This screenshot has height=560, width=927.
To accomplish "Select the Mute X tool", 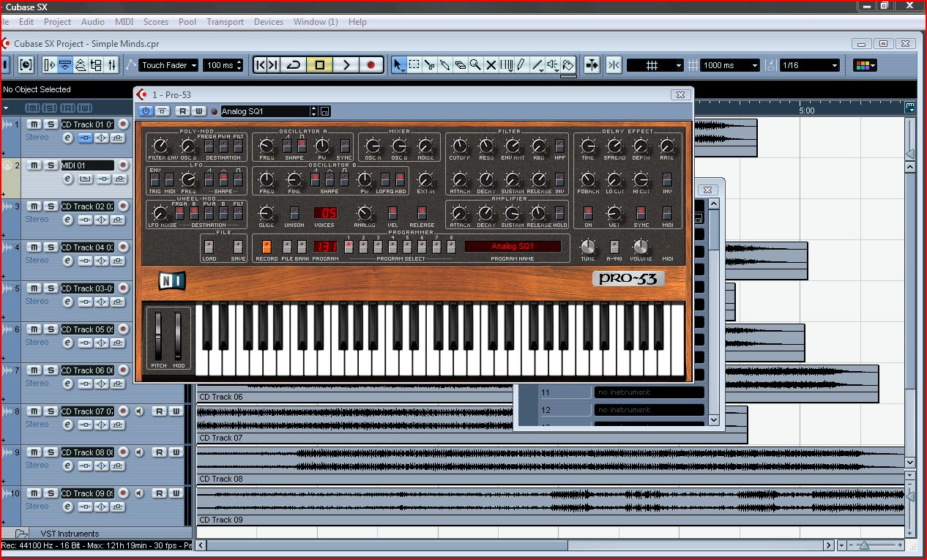I will tap(491, 65).
